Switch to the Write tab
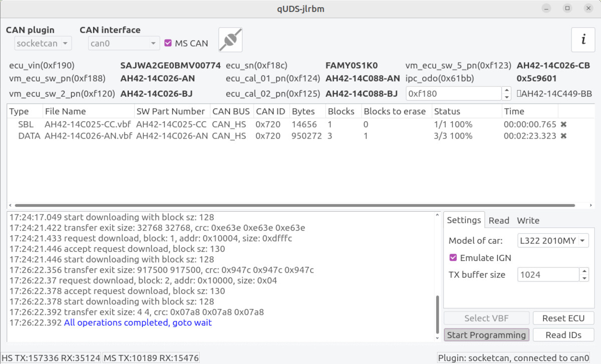This screenshot has width=601, height=364. [528, 221]
